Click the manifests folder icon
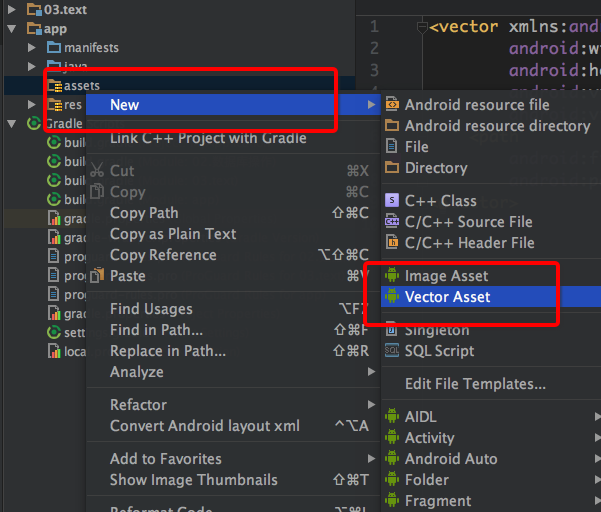 click(x=54, y=48)
